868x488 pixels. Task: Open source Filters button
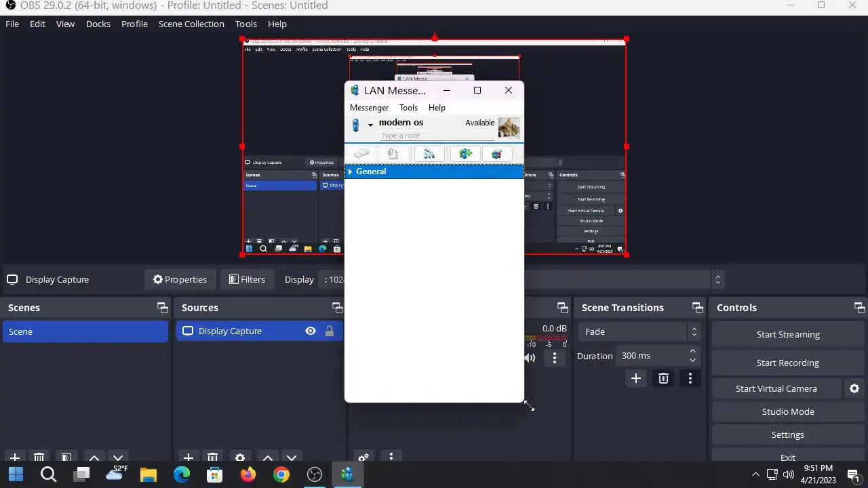pos(247,279)
